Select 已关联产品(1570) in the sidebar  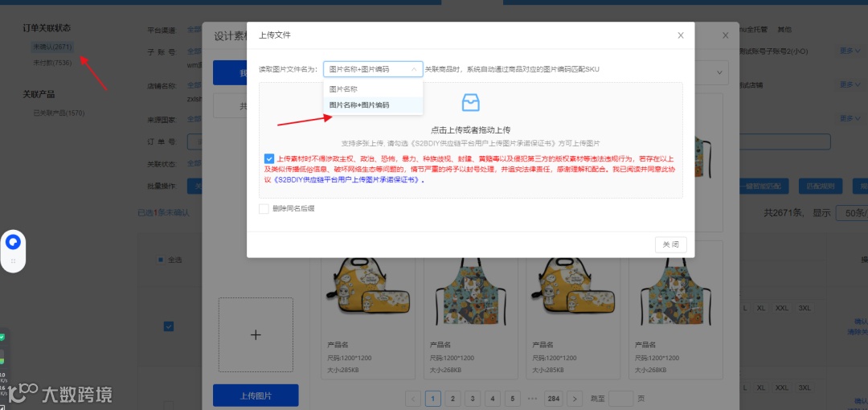tap(59, 113)
